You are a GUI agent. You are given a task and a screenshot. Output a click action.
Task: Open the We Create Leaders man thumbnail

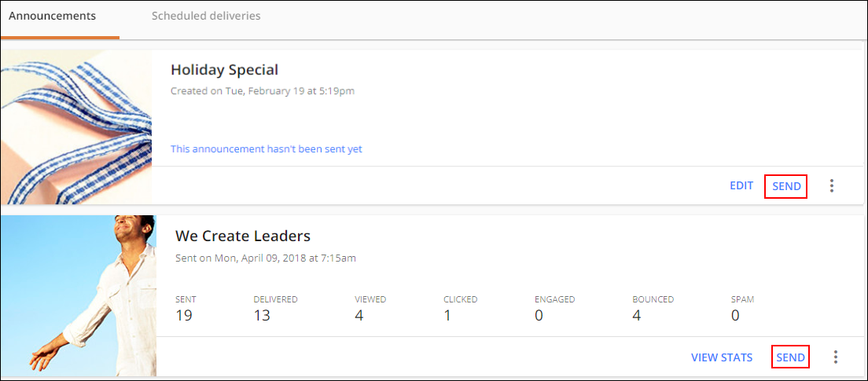[x=79, y=296]
